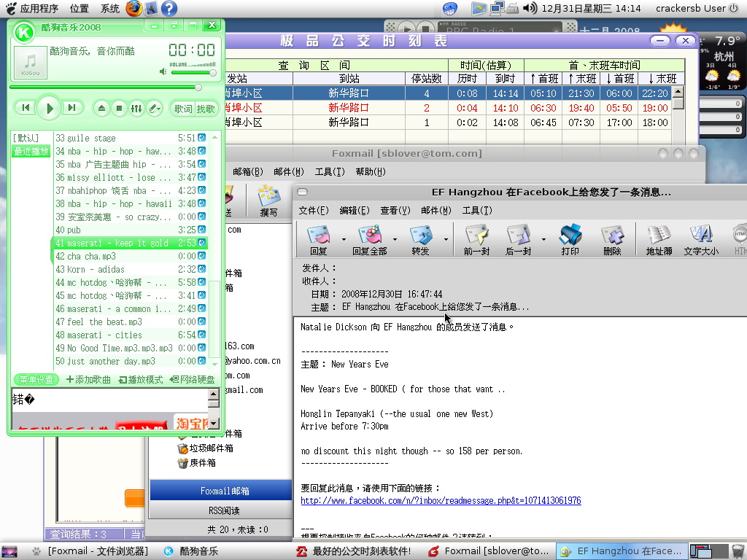
Task: Reply to the email with 回复
Action: [x=319, y=239]
